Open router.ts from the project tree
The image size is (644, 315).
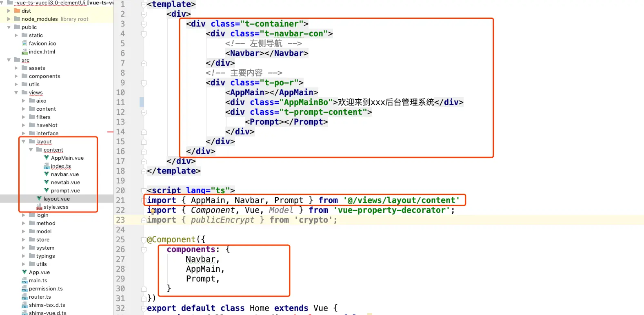point(40,297)
